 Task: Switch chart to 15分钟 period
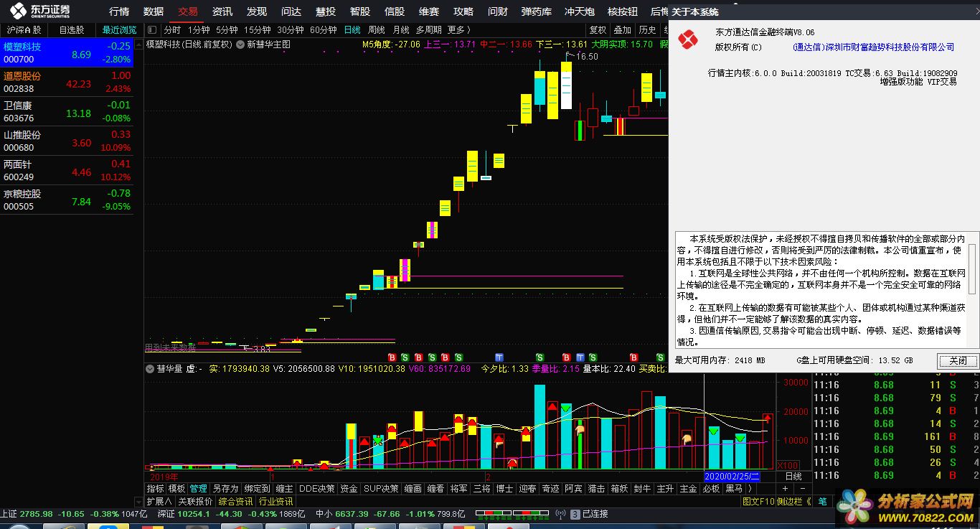(258, 30)
